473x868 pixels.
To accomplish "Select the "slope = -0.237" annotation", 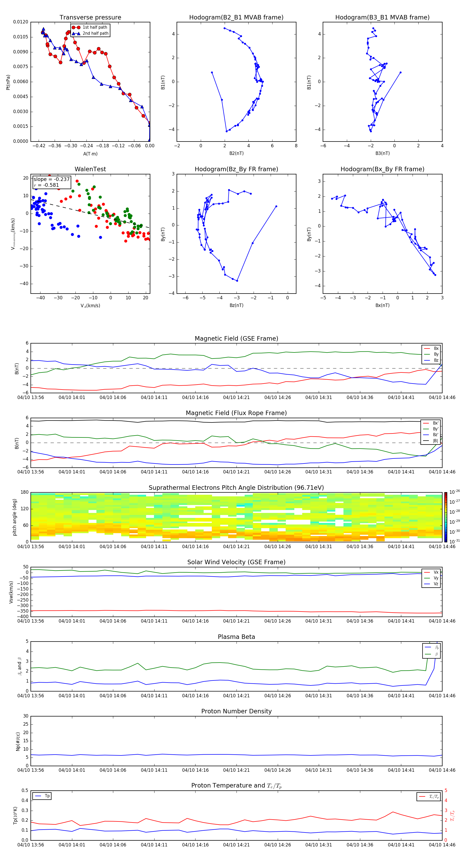I will [x=52, y=179].
